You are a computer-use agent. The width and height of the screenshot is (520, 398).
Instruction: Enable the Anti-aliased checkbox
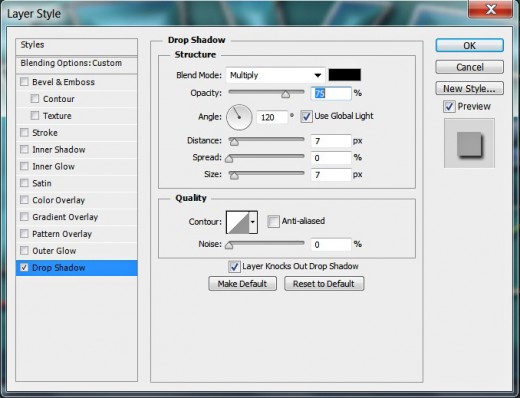point(273,221)
